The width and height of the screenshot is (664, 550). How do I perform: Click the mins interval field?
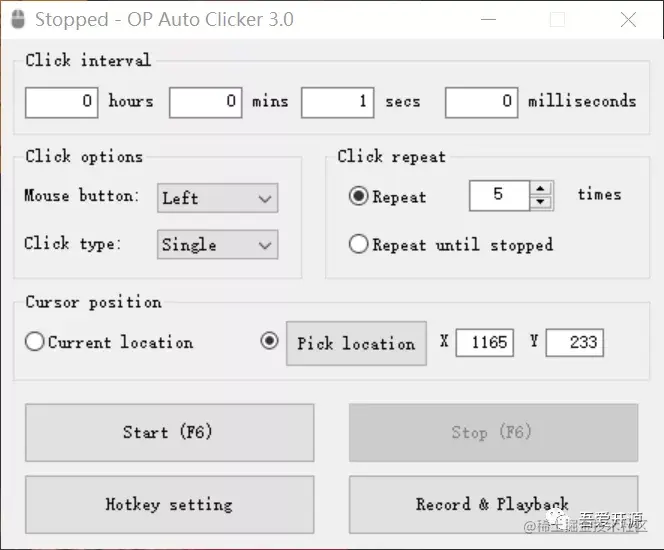(x=206, y=102)
